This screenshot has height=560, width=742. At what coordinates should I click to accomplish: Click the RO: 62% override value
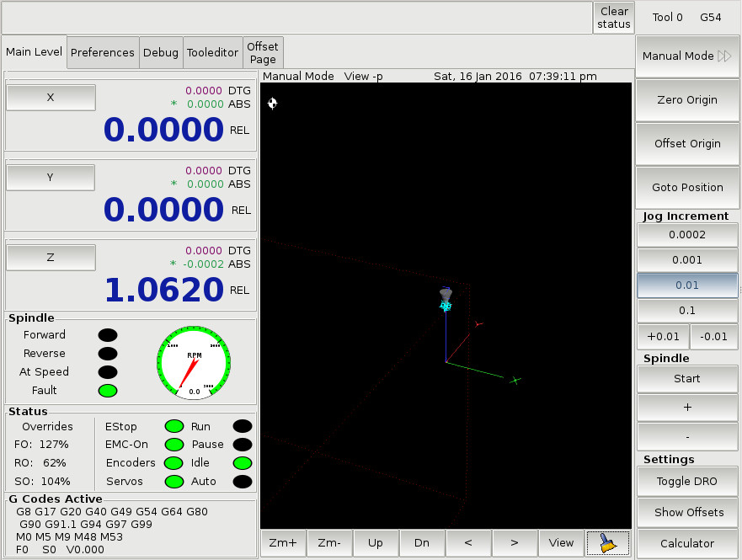pyautogui.click(x=40, y=463)
